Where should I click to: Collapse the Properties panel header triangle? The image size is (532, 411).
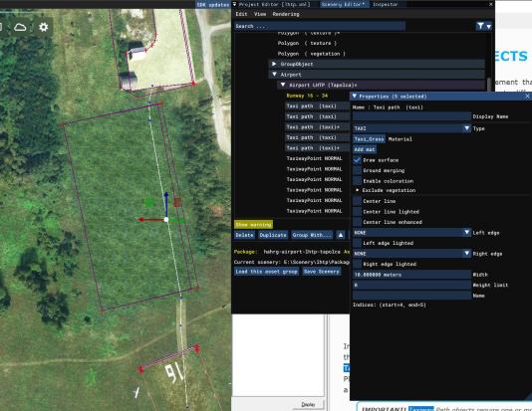pos(355,97)
